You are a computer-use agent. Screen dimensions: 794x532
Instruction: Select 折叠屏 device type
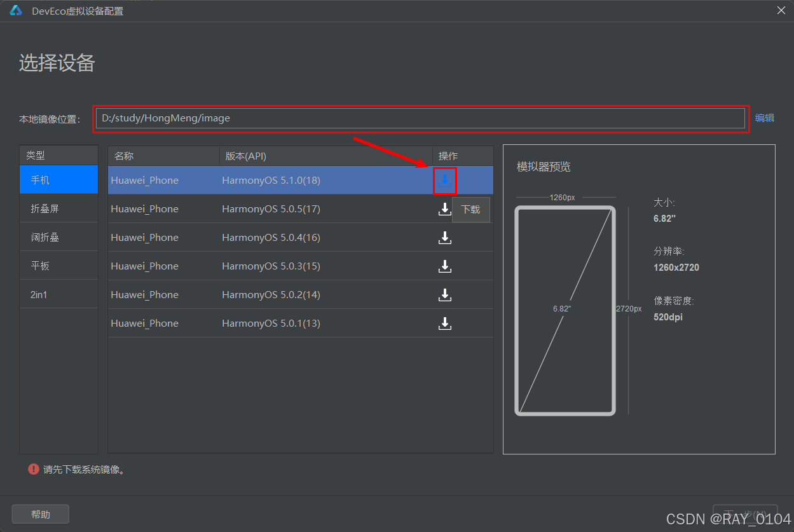click(59, 208)
